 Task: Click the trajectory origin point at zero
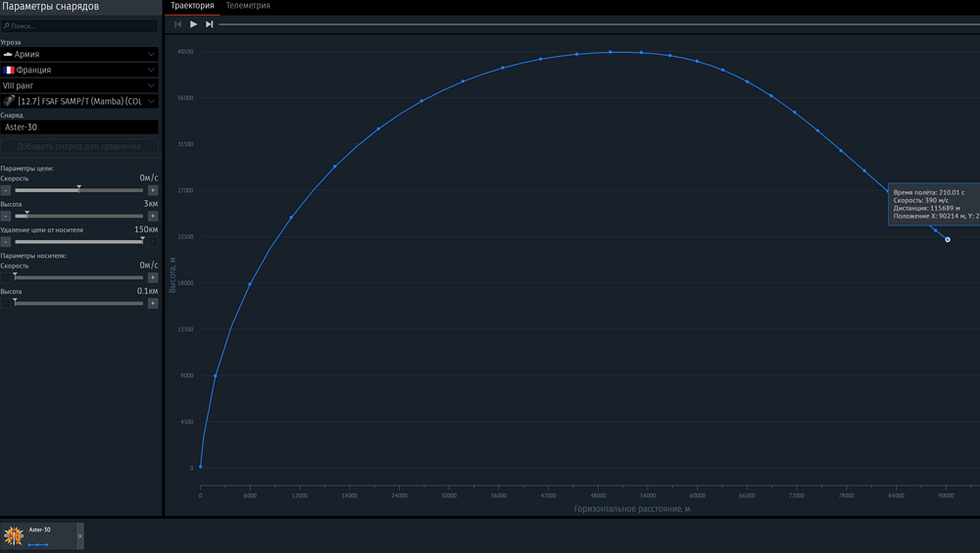click(x=200, y=467)
